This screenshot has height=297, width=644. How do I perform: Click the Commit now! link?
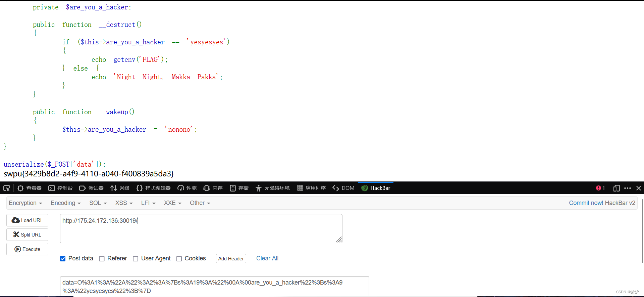[586, 203]
